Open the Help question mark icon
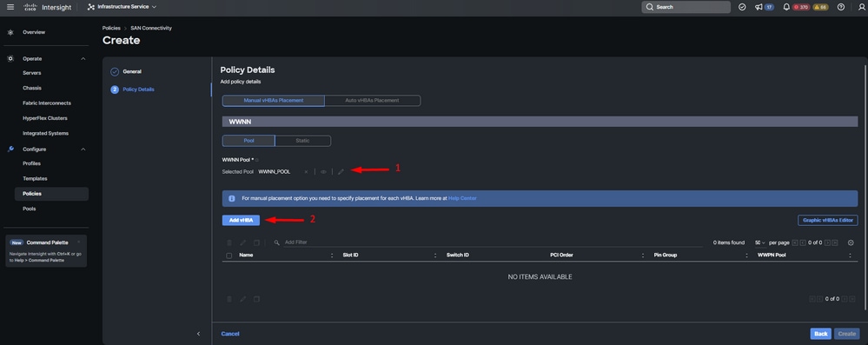Image resolution: width=868 pixels, height=345 pixels. [x=841, y=7]
